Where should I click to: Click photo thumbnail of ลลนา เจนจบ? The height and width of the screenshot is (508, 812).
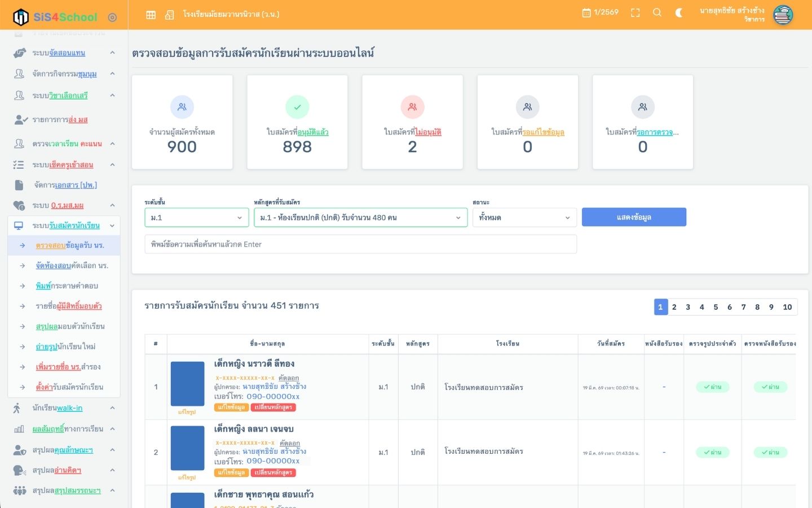coord(187,449)
